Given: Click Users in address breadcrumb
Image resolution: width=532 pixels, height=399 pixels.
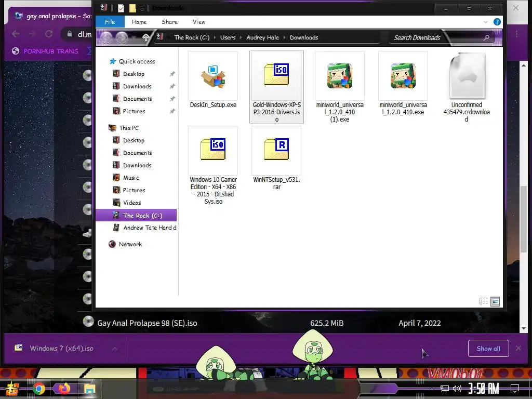Looking at the screenshot, I should pyautogui.click(x=228, y=37).
